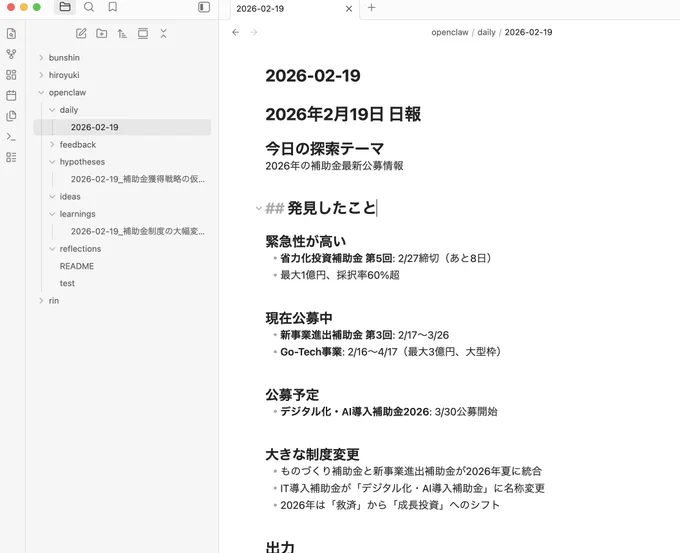Expand the bunshin folder
The height and width of the screenshot is (553, 680).
[x=41, y=58]
